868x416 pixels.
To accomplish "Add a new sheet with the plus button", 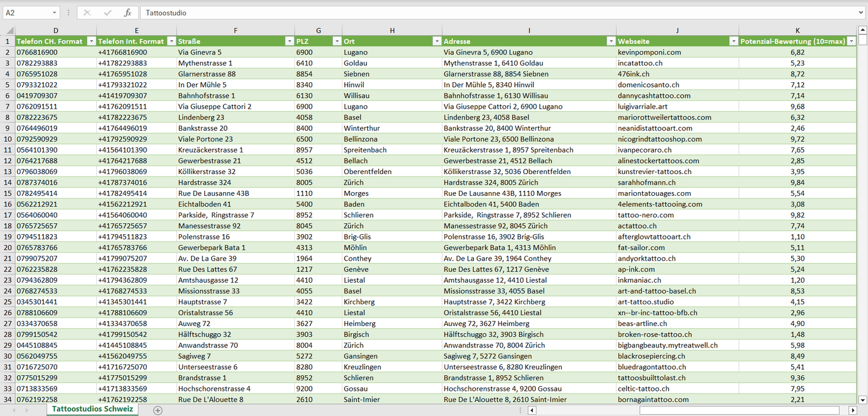I will pyautogui.click(x=157, y=410).
